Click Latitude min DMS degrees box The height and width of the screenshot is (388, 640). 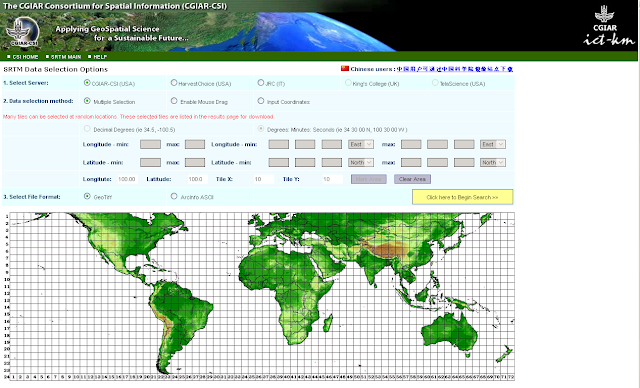[278, 162]
